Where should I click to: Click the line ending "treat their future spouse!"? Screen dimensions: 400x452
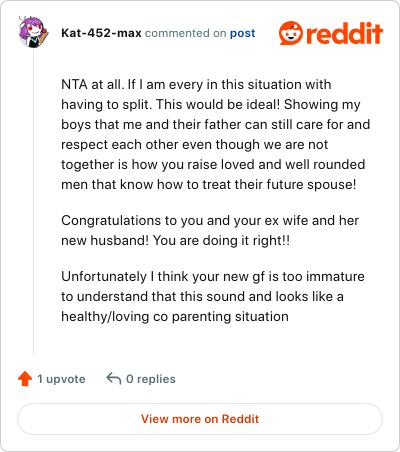pyautogui.click(x=209, y=184)
